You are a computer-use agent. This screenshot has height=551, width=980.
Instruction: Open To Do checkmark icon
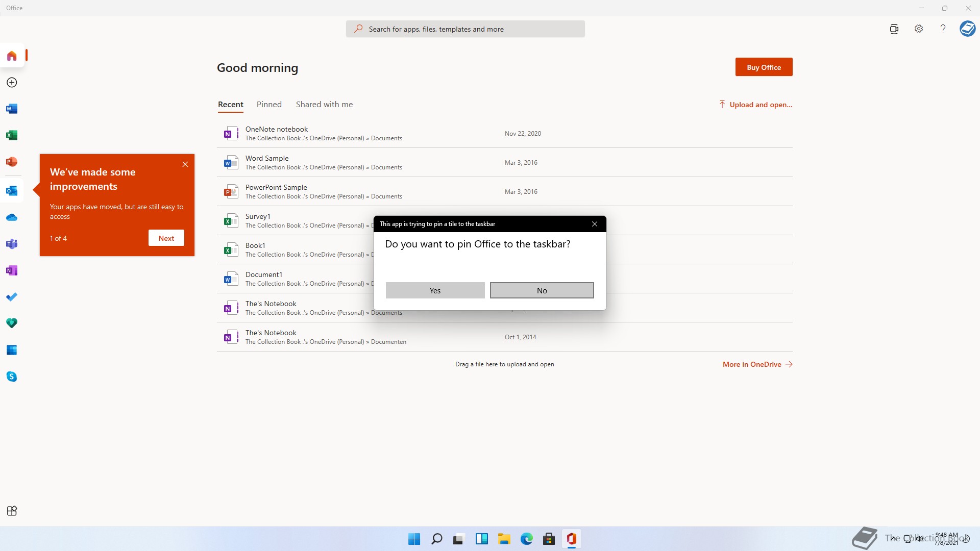12,297
